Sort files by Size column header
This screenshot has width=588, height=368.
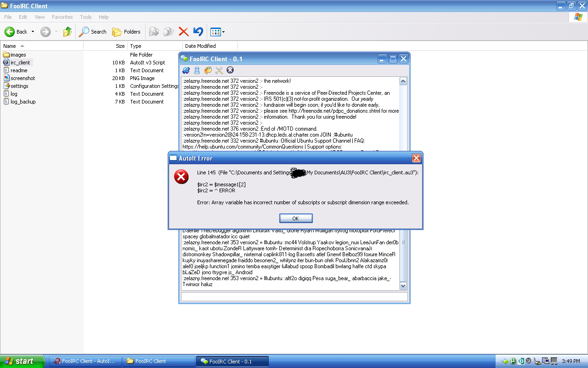(x=106, y=46)
